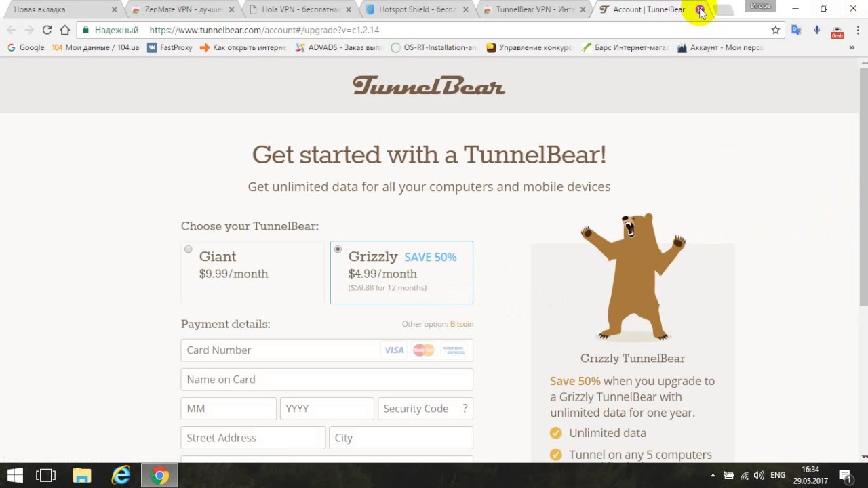Click the City field
This screenshot has height=488, width=868.
point(401,438)
